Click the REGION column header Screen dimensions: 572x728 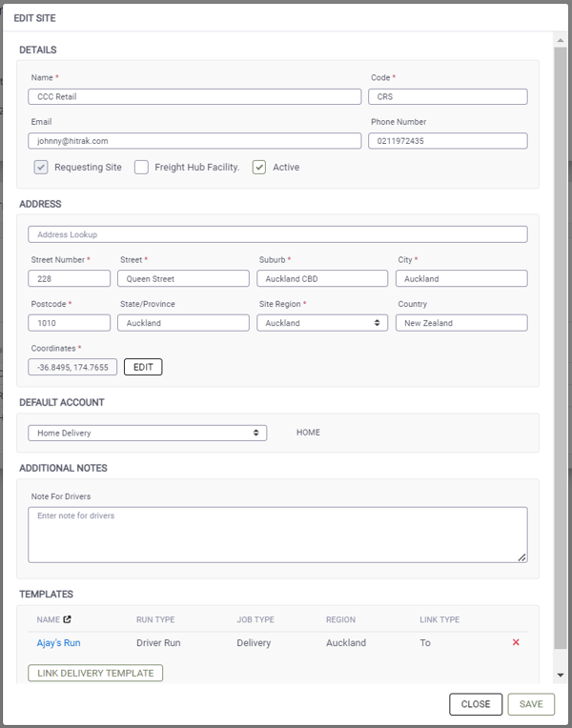pyautogui.click(x=340, y=619)
